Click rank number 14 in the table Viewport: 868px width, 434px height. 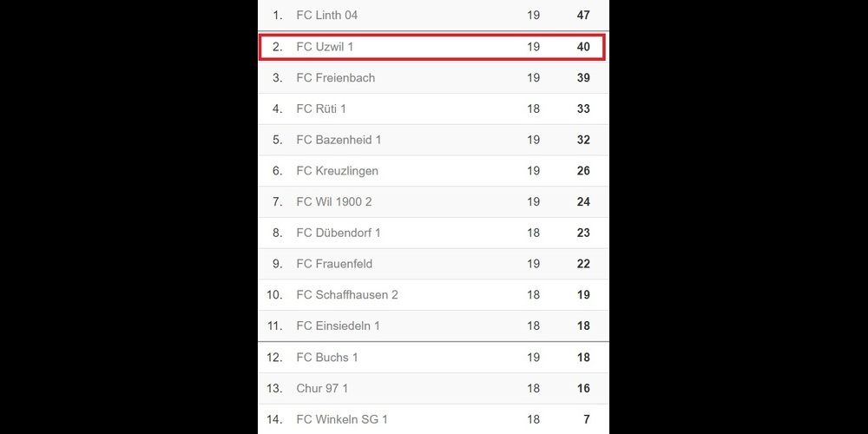click(274, 420)
